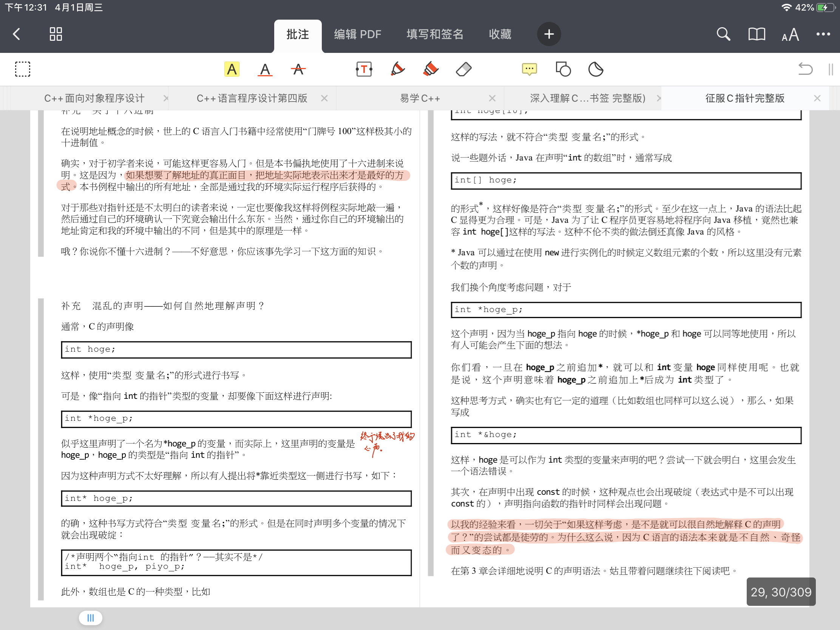
Task: Activate the eraser tool
Action: (463, 69)
